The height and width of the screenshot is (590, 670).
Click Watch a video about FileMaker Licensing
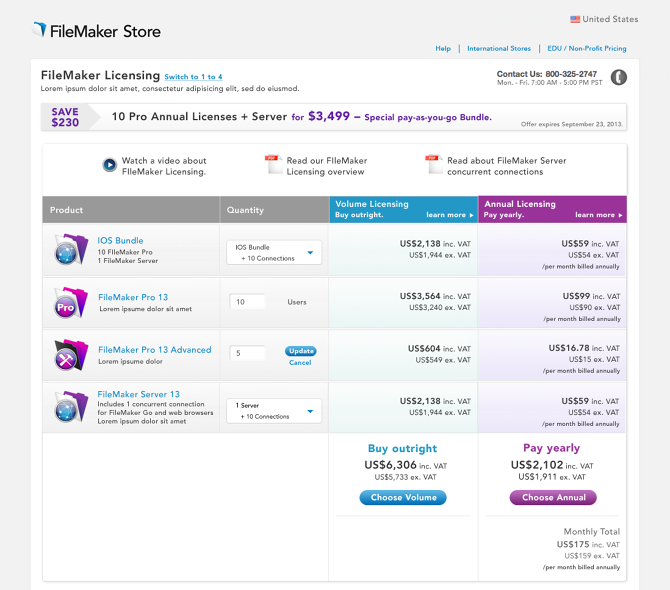click(x=164, y=166)
